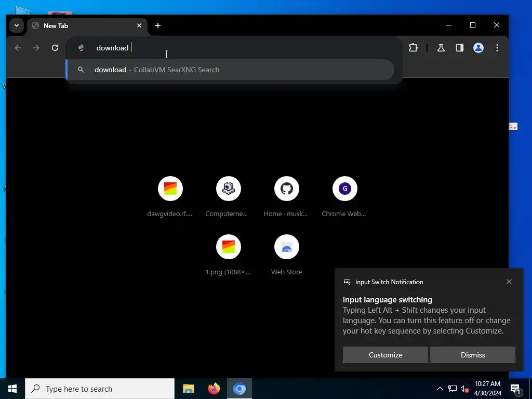Screen dimensions: 532x399
Task: Select 'download - CollabVM SearXNG Search' suggestion
Action: click(x=230, y=70)
